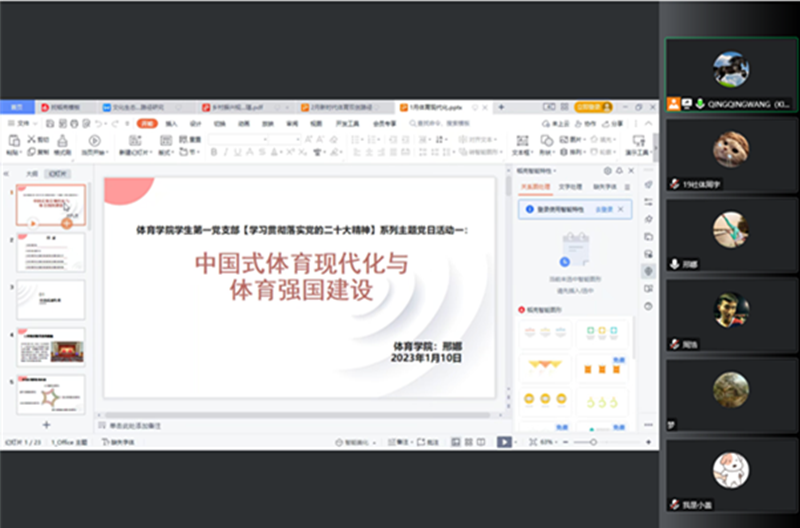Switch to the Outline tab in left panel
The height and width of the screenshot is (528, 800).
click(x=32, y=174)
